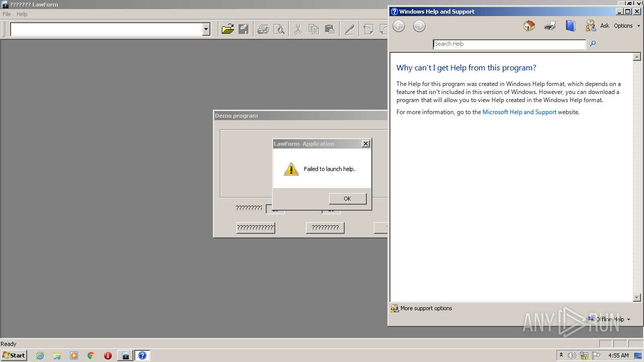Image resolution: width=644 pixels, height=362 pixels.
Task: Click the volume speaker tray icon
Action: 572,355
